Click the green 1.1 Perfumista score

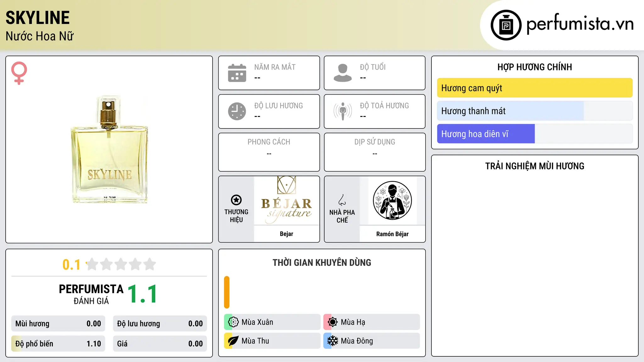coord(142,294)
